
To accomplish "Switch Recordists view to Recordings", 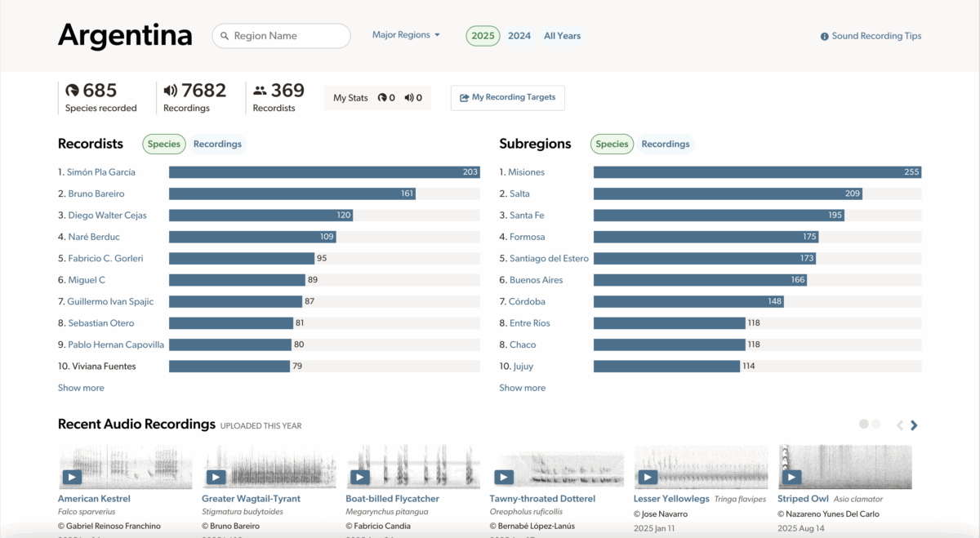I will pos(217,144).
